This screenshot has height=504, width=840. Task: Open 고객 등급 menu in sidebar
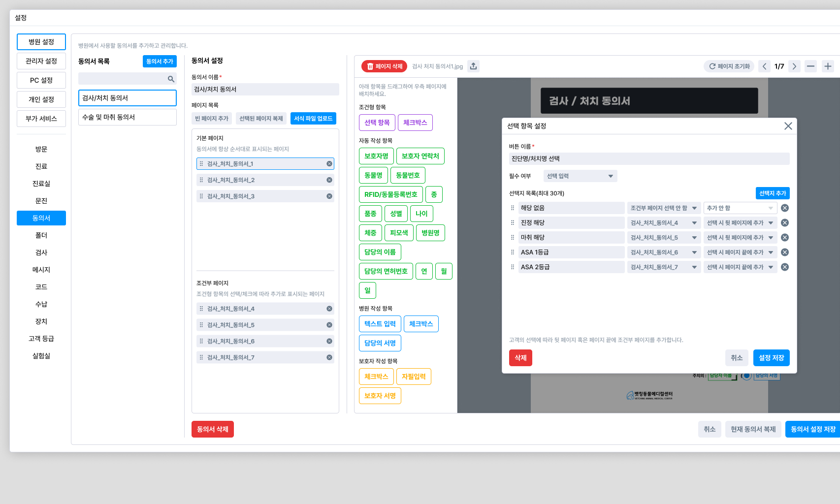coord(41,339)
